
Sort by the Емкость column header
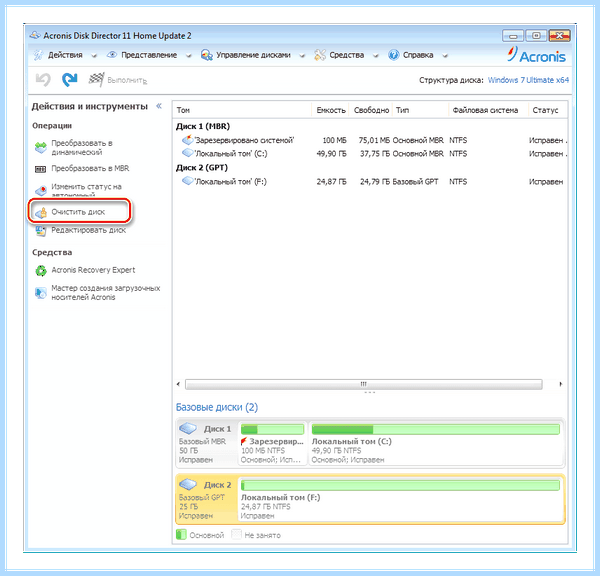pyautogui.click(x=331, y=110)
